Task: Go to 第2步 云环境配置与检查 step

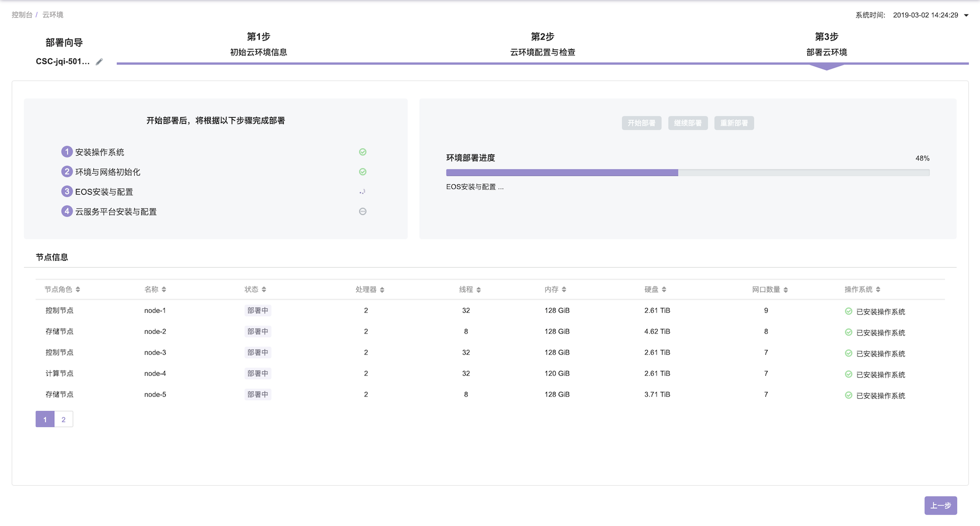Action: pos(542,44)
